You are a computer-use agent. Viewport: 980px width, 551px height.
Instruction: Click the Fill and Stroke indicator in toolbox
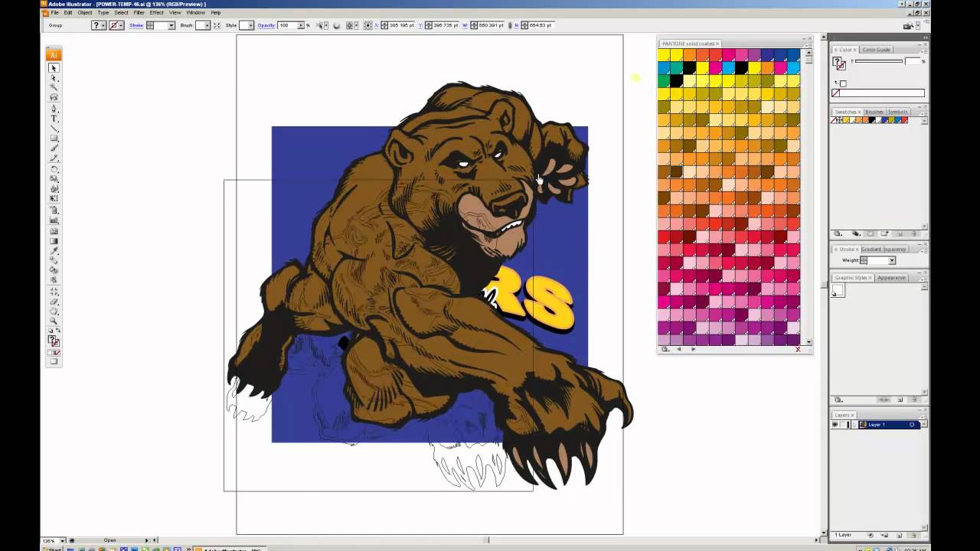click(54, 340)
